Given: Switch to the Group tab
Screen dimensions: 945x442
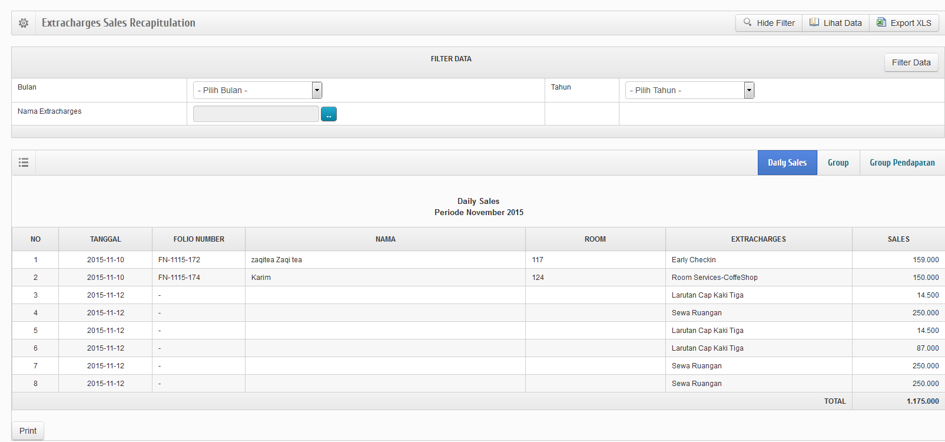Looking at the screenshot, I should coord(838,162).
